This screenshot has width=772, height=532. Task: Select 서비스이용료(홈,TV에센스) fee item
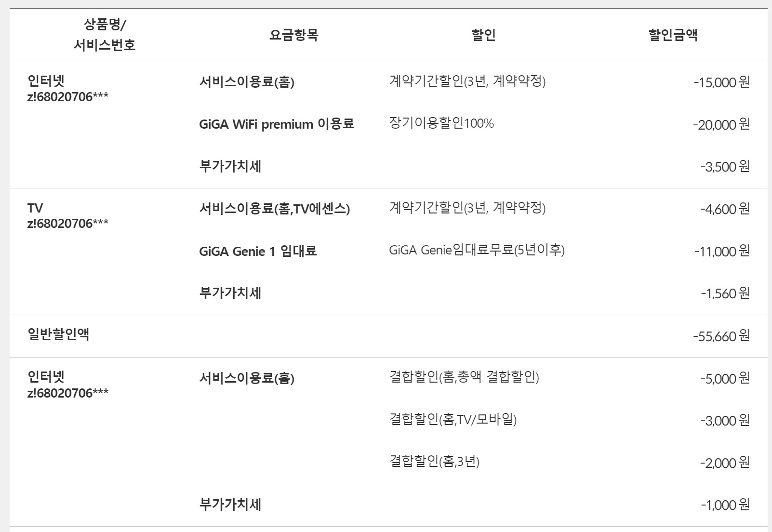coord(275,209)
